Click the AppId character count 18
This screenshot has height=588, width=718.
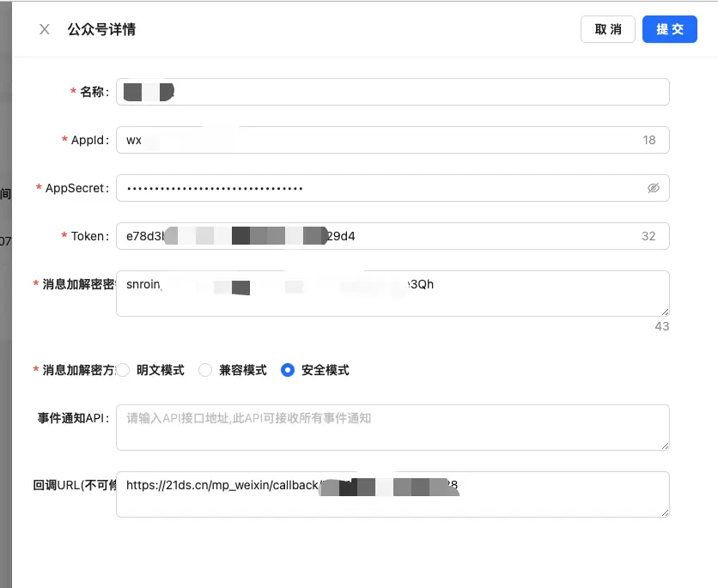click(x=648, y=140)
